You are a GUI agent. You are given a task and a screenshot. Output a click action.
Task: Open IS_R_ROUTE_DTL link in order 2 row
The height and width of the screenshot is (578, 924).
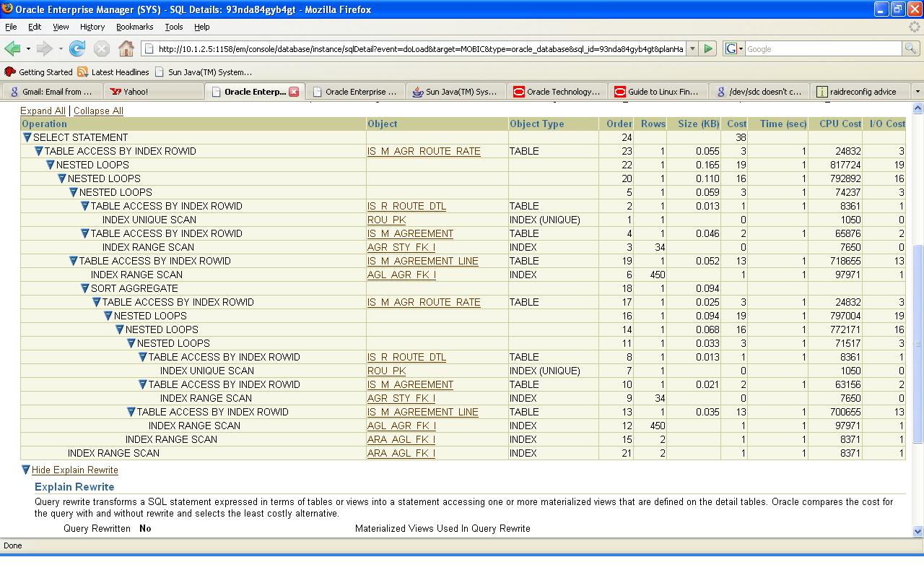406,206
